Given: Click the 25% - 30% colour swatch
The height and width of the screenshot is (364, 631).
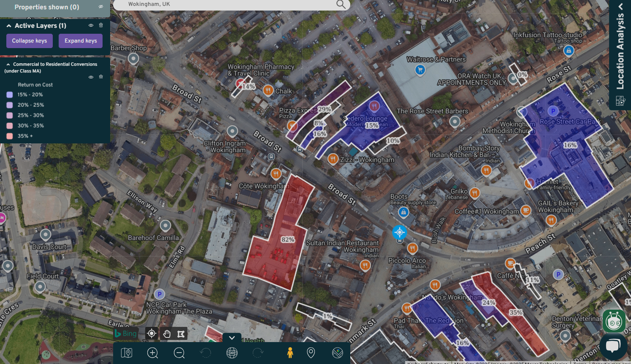Looking at the screenshot, I should coord(10,115).
